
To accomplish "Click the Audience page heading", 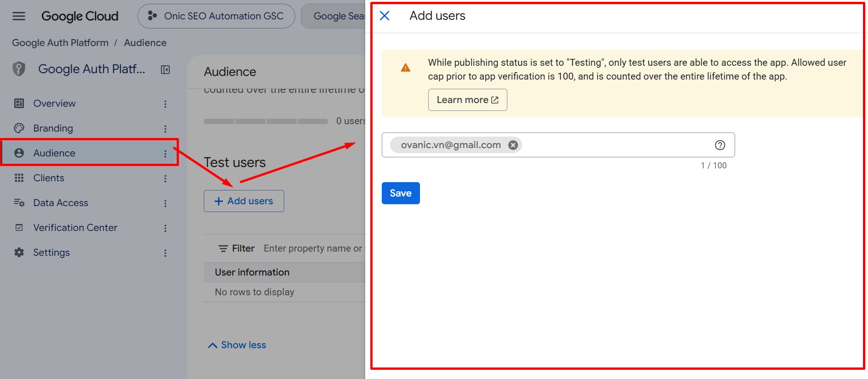I will point(230,72).
